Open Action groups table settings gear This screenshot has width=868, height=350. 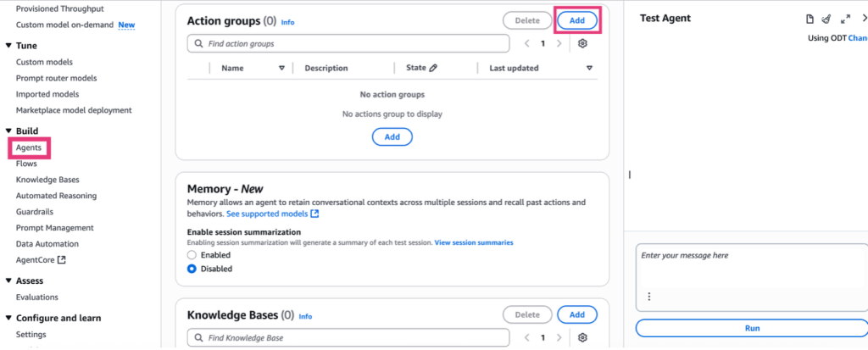pyautogui.click(x=582, y=43)
